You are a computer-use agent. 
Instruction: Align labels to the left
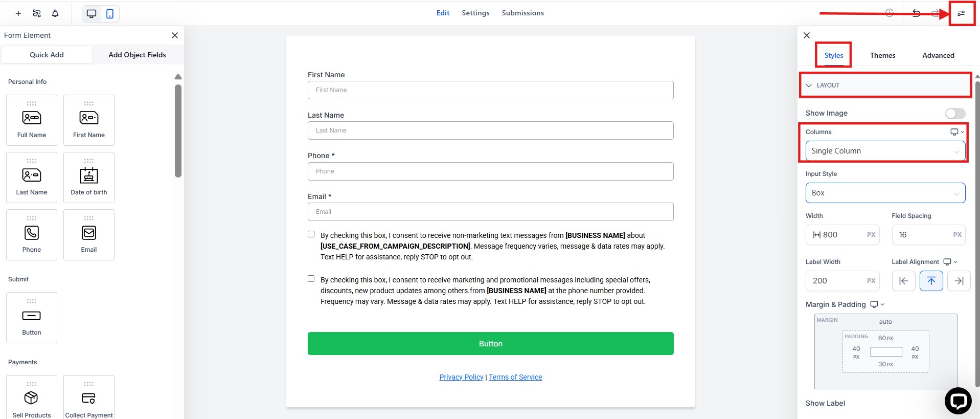pos(903,281)
